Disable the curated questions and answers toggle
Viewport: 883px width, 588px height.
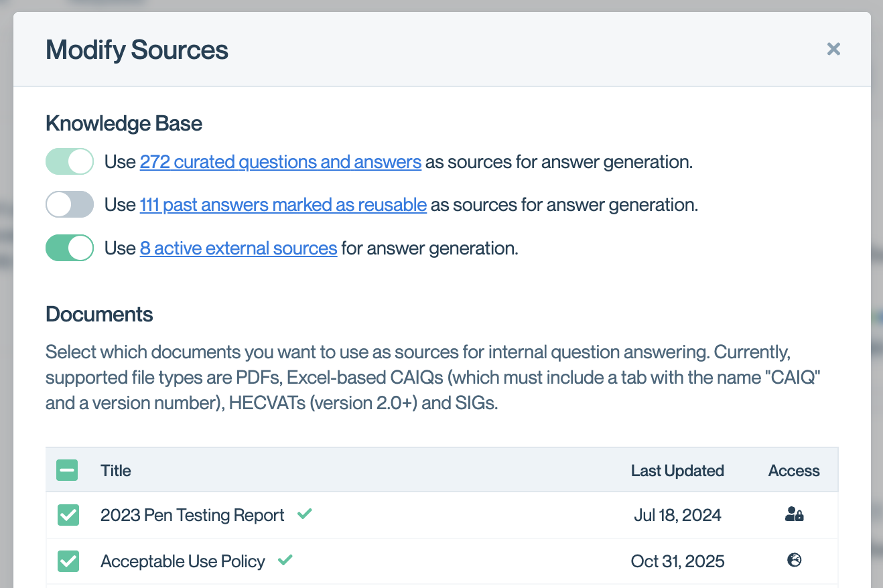(x=69, y=161)
